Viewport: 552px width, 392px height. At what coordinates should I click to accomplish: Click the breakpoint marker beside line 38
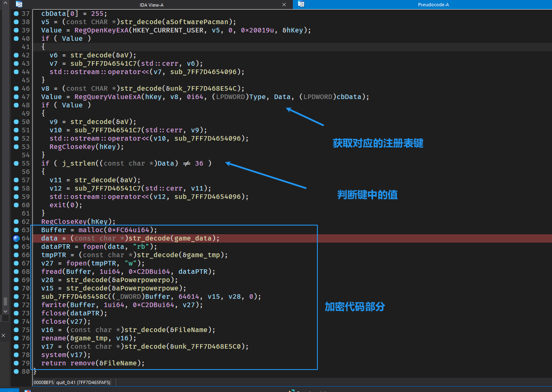click(x=16, y=22)
